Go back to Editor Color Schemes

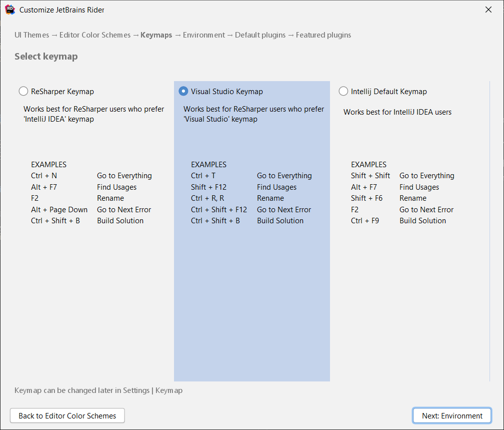pyautogui.click(x=67, y=415)
